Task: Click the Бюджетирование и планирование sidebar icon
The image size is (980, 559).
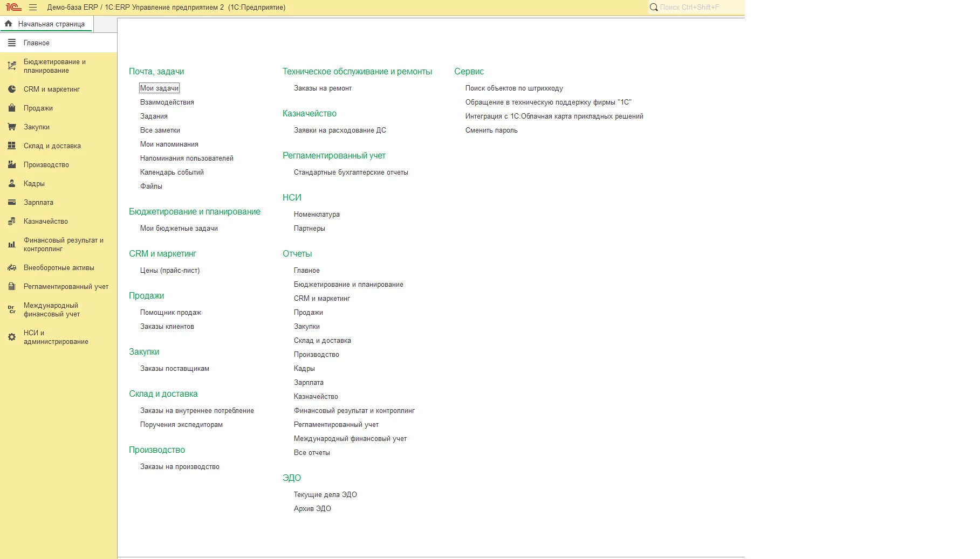Action: tap(12, 66)
